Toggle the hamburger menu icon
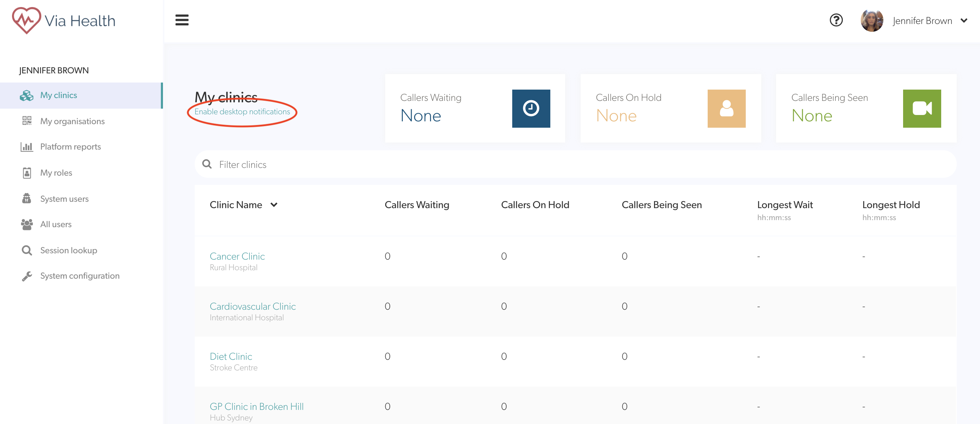The width and height of the screenshot is (980, 424). [x=182, y=20]
